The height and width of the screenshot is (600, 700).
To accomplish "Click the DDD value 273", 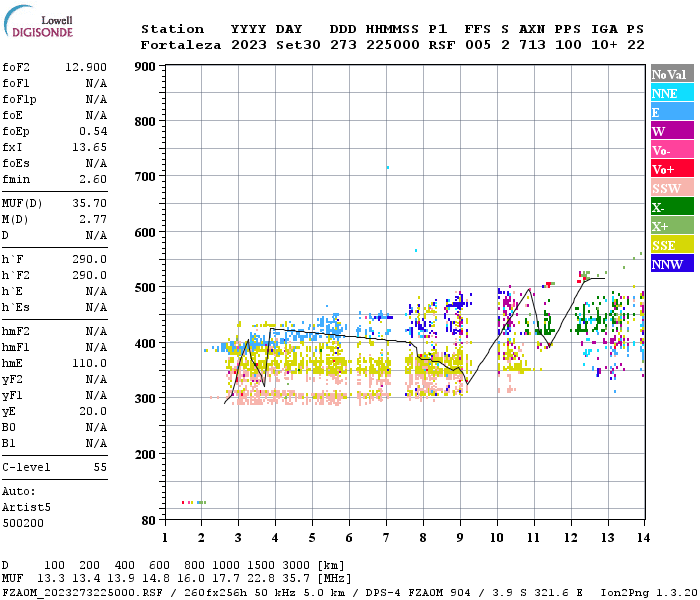I will pyautogui.click(x=343, y=45).
